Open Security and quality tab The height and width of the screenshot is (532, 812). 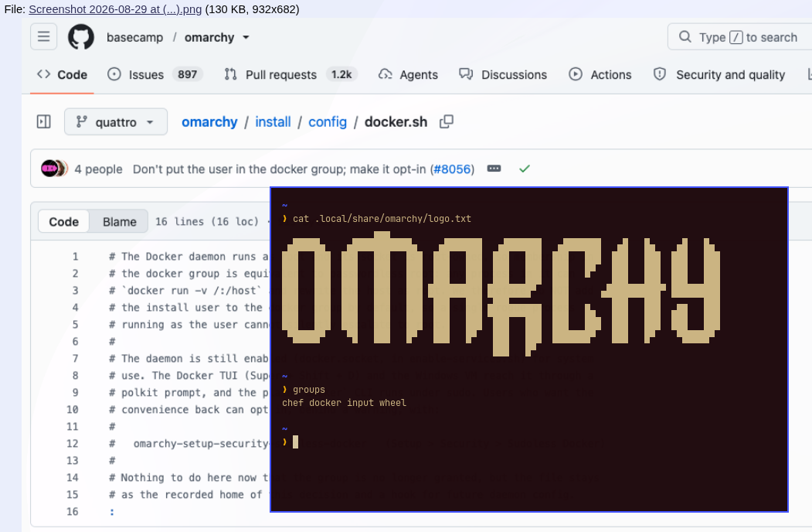[719, 75]
